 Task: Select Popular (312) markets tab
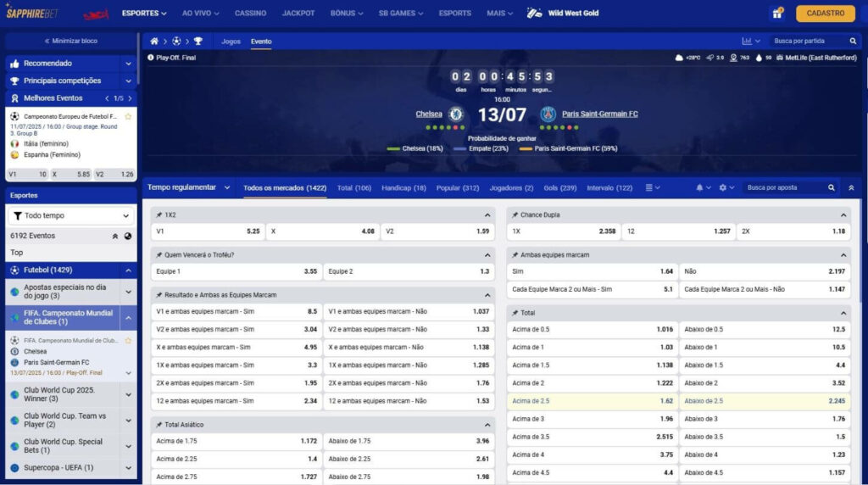[x=457, y=187]
